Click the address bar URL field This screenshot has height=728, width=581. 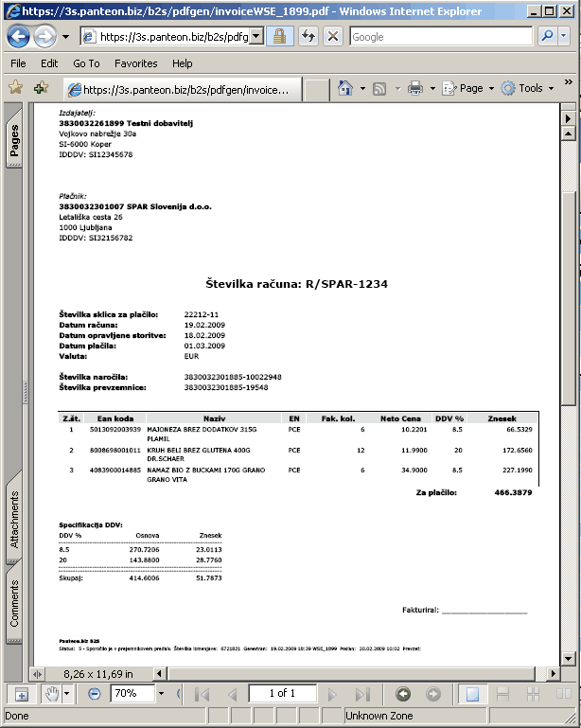(x=167, y=36)
